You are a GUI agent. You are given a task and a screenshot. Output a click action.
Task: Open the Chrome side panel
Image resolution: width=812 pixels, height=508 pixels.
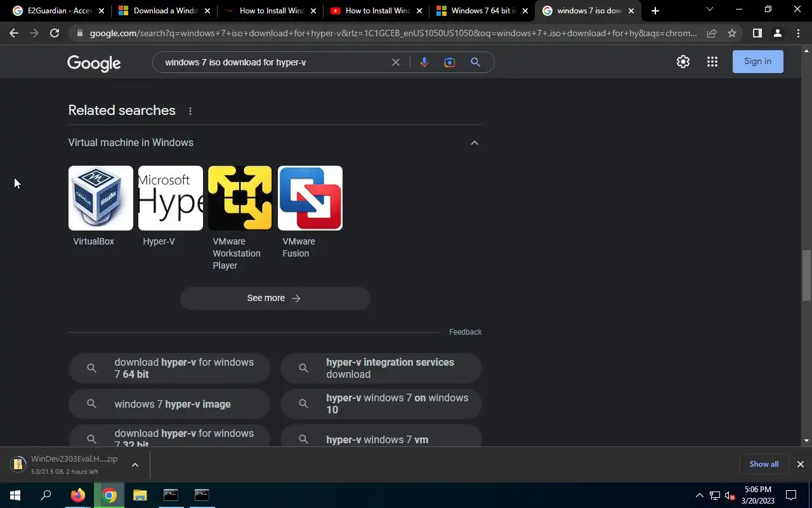point(757,33)
